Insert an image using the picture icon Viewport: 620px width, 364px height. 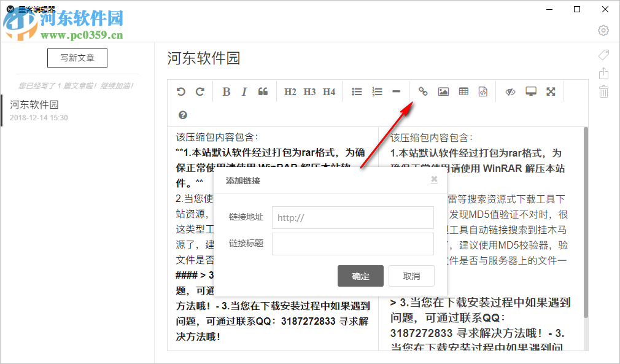tap(443, 91)
